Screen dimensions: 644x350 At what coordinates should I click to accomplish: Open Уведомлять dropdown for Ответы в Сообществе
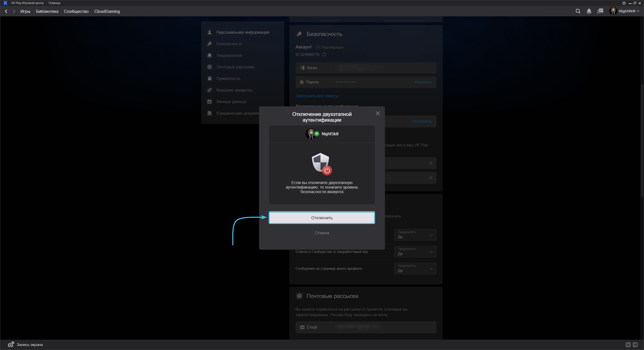tap(415, 252)
